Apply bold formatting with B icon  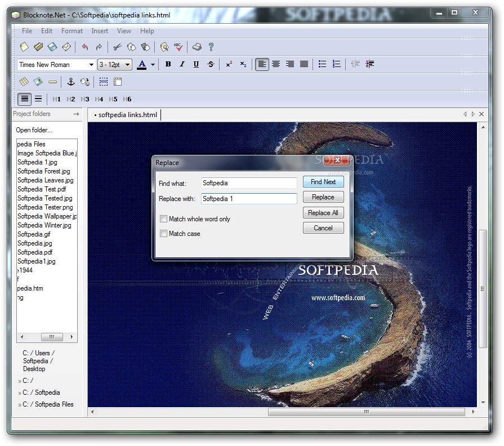point(168,64)
